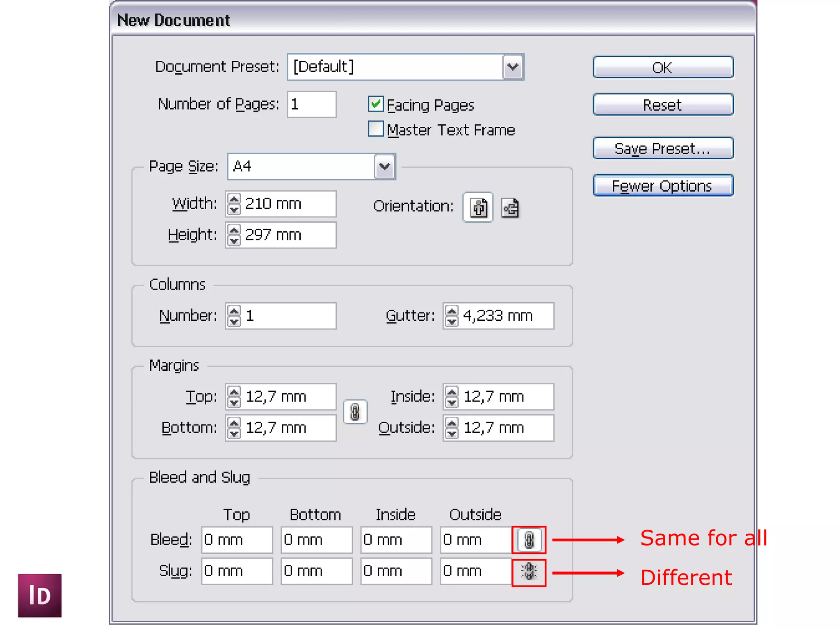
Task: Enable Master Text Frame checkbox
Action: click(376, 129)
